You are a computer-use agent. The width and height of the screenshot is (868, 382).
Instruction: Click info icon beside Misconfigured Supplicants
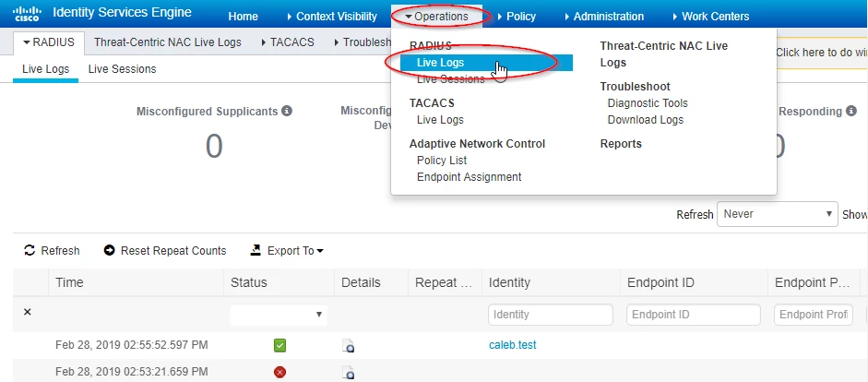point(287,111)
